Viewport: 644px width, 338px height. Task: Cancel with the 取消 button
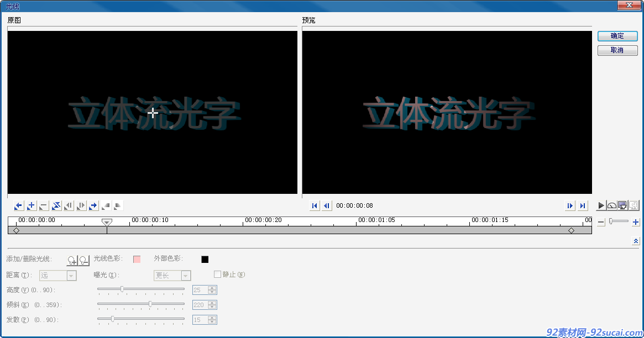[617, 50]
